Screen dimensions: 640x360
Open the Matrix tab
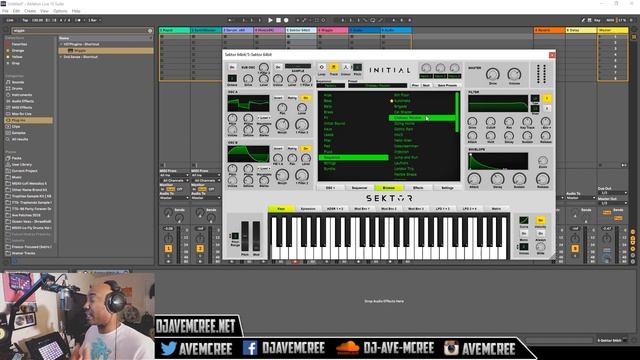pyautogui.click(x=496, y=209)
